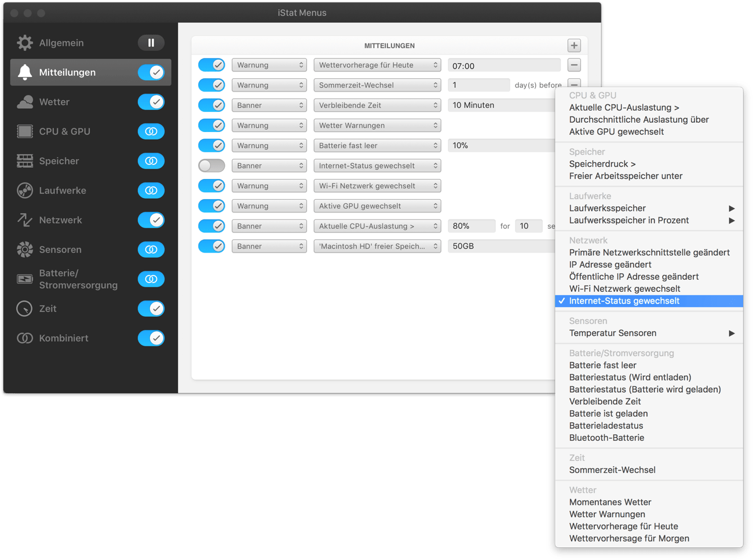Viewport: 753px width, 560px height.
Task: Open the Batterie fast leer dropdown
Action: coord(377,145)
